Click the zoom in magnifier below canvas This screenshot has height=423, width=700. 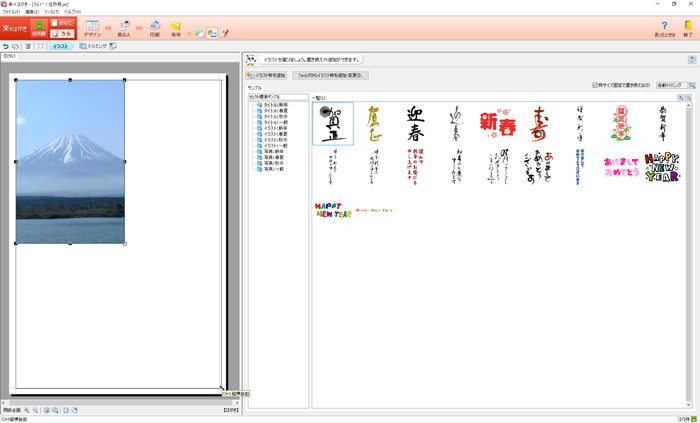[27, 410]
